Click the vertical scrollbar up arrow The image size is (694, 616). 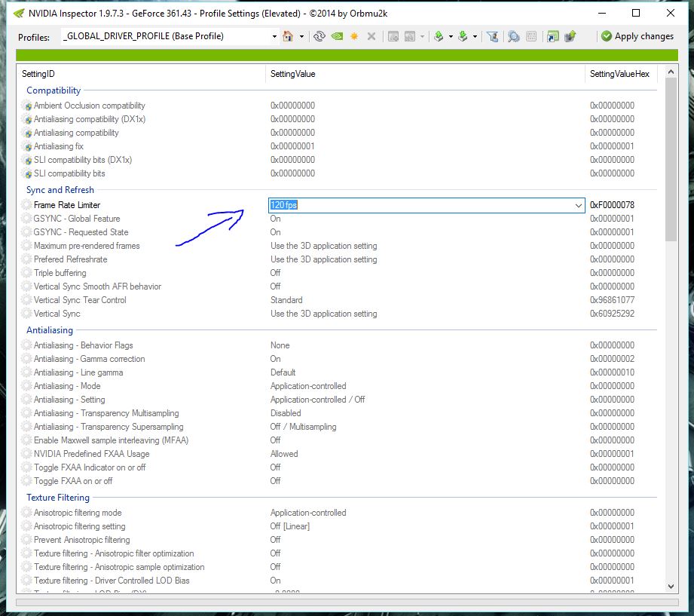671,72
